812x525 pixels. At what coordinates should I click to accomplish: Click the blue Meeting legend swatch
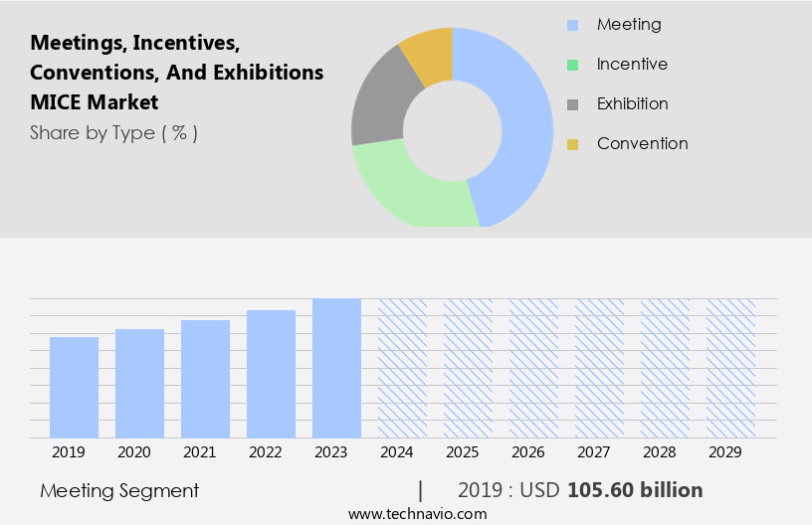572,25
